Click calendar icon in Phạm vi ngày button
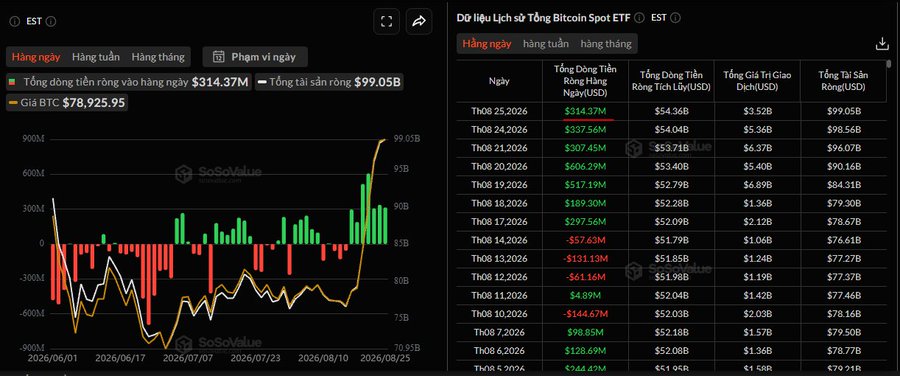 click(x=219, y=56)
